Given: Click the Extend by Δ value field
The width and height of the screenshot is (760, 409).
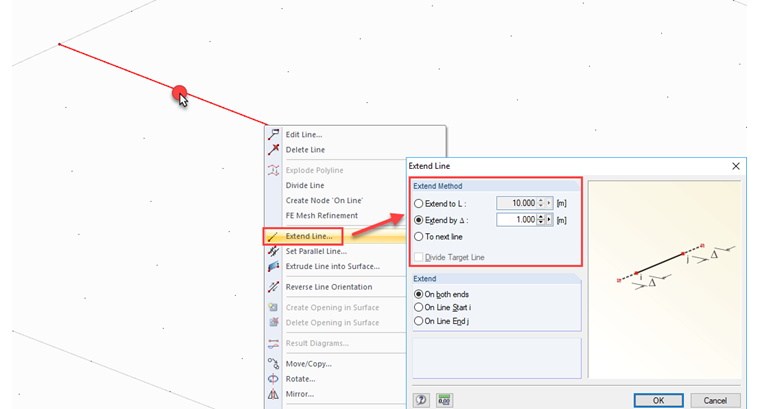Looking at the screenshot, I should tap(517, 220).
